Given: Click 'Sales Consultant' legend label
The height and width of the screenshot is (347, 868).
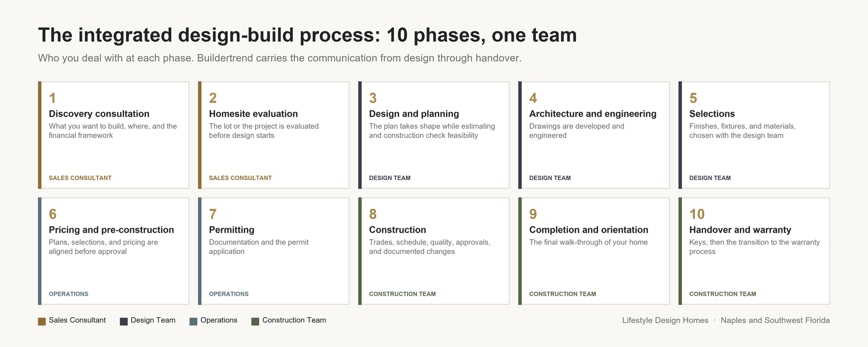Looking at the screenshot, I should point(77,320).
